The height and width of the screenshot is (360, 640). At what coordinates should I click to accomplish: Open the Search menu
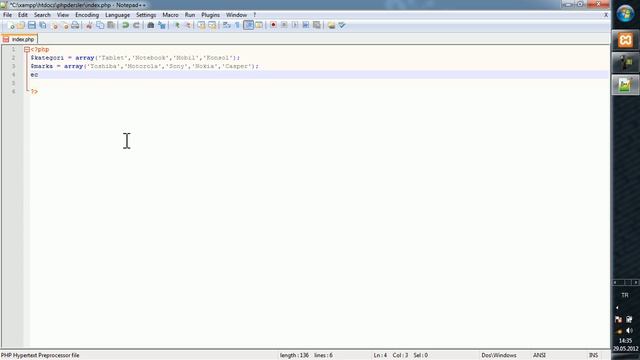tap(42, 15)
